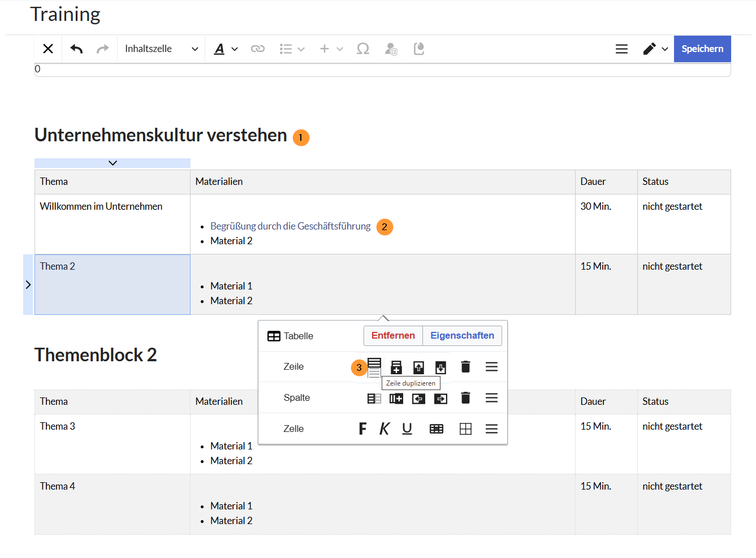
Task: Delete the row using Zeile trash icon
Action: [465, 367]
